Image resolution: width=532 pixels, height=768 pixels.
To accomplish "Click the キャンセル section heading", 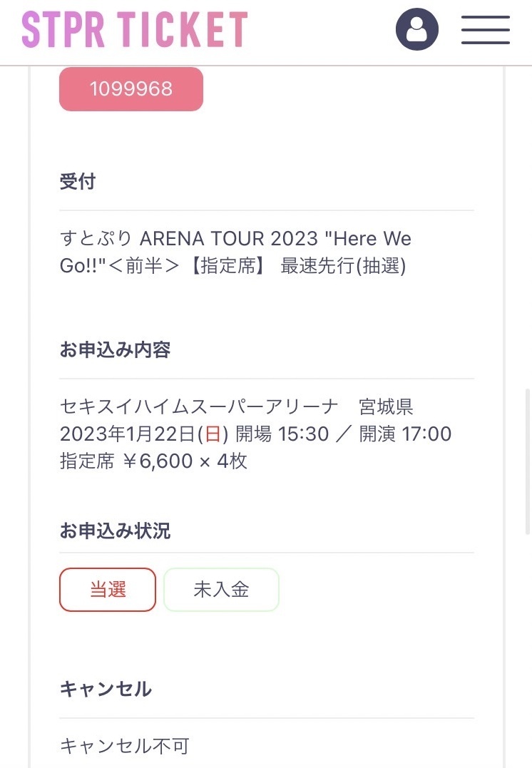I will (106, 690).
